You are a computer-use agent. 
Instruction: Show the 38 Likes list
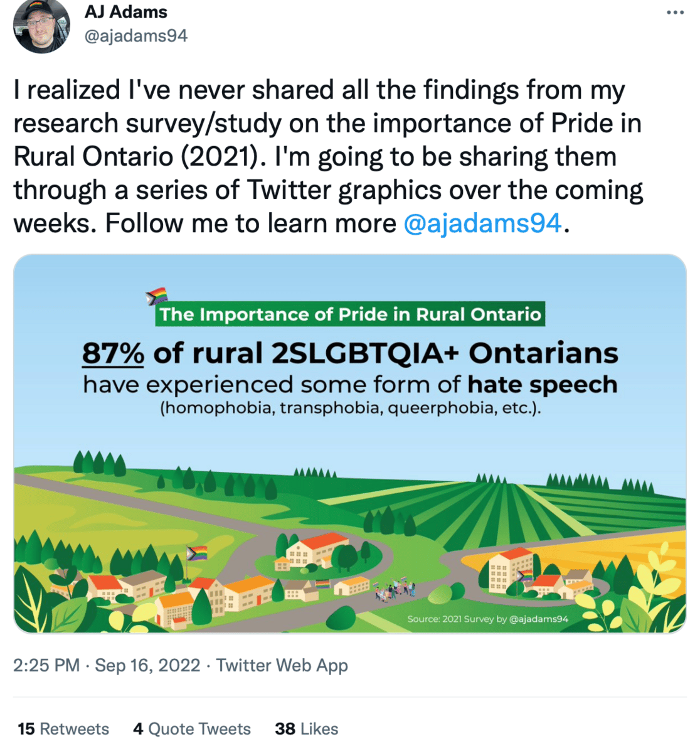pyautogui.click(x=307, y=729)
